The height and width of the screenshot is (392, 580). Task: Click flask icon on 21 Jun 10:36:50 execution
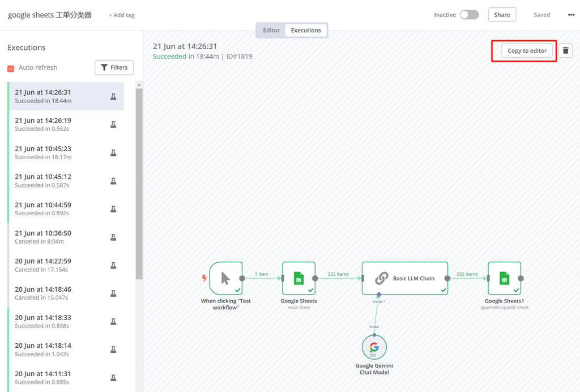113,237
